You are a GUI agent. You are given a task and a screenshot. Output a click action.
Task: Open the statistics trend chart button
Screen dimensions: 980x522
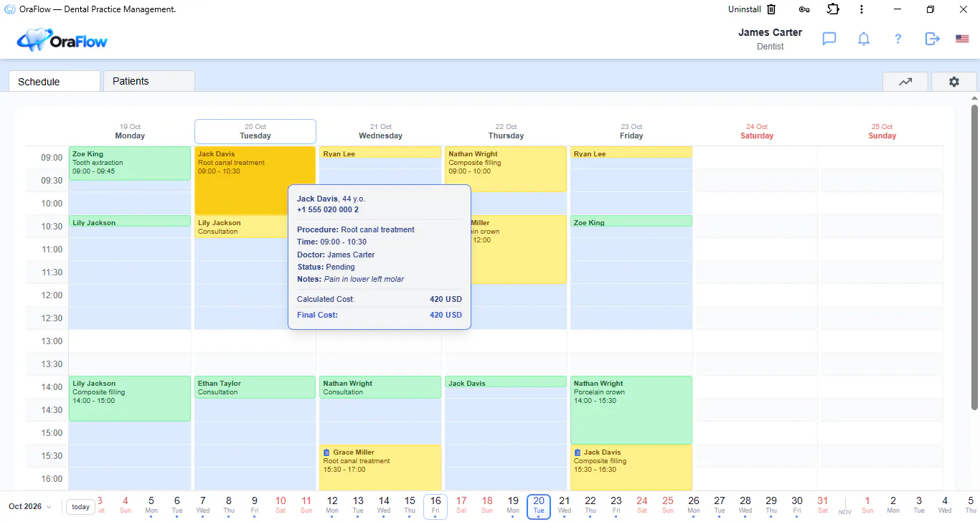point(905,82)
